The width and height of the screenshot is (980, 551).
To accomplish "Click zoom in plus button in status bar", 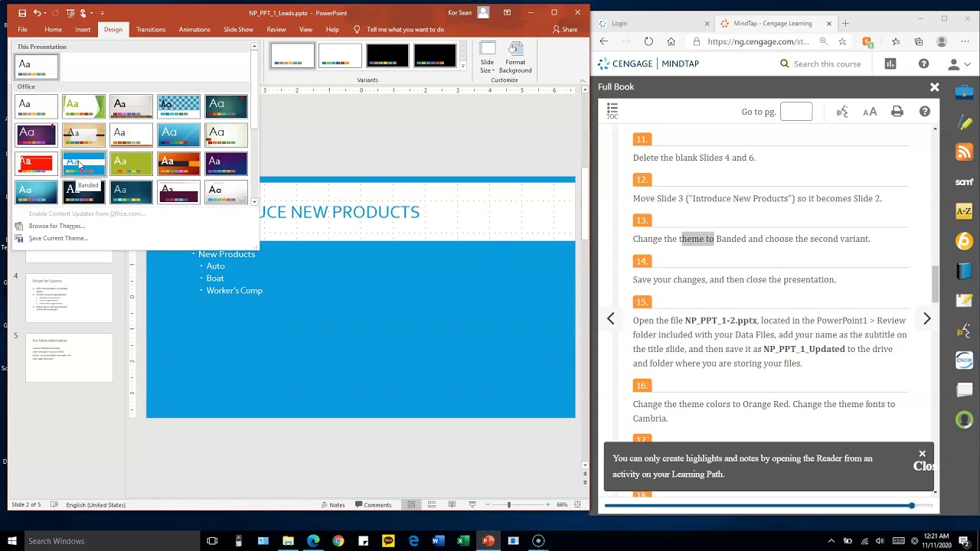I will (x=547, y=504).
